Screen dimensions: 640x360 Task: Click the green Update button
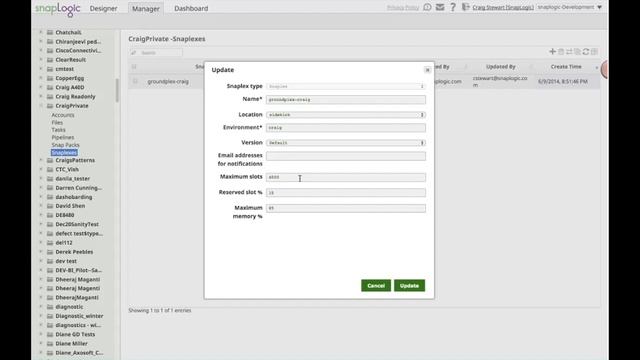tap(409, 286)
